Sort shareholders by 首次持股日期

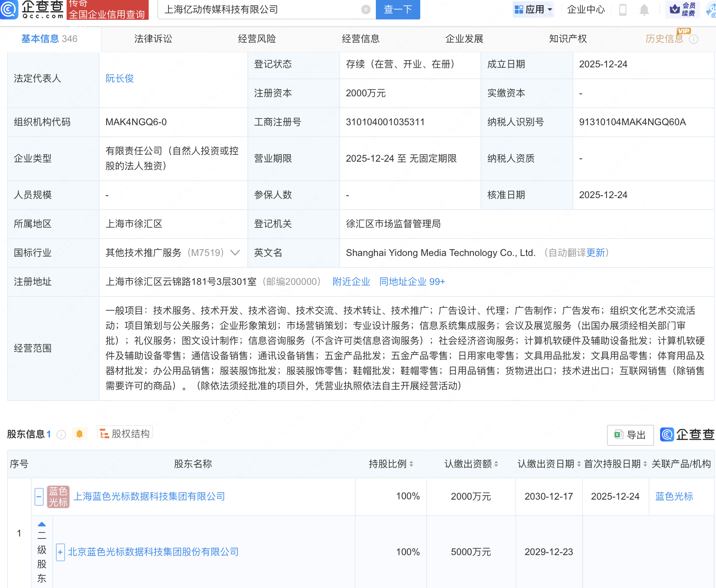click(645, 464)
